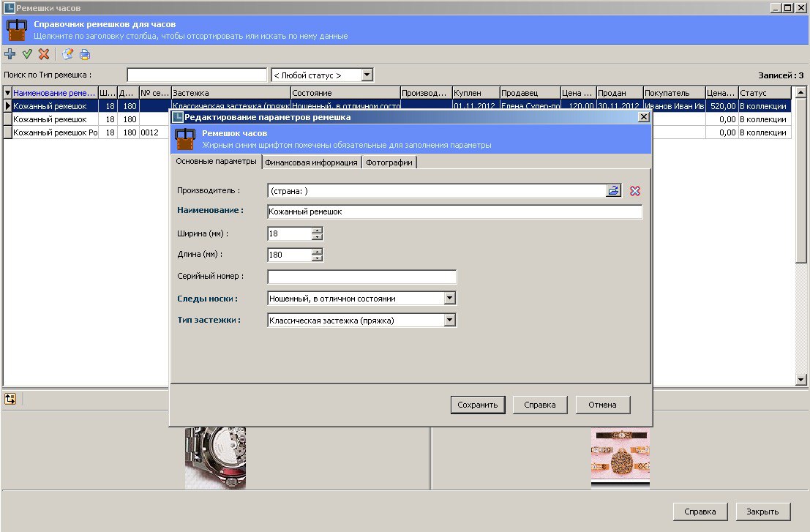Click the gold watches thumbnail image
This screenshot has width=810, height=532.
tap(620, 457)
